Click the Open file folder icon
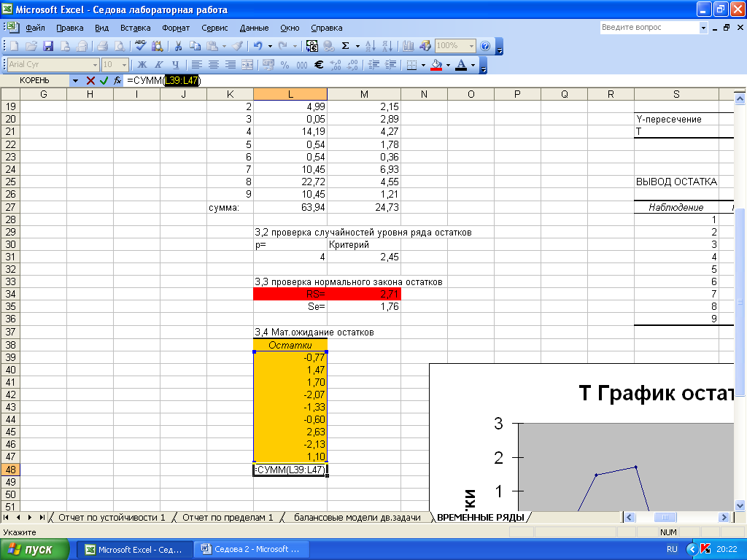Viewport: 747px width, 560px height. (31, 46)
